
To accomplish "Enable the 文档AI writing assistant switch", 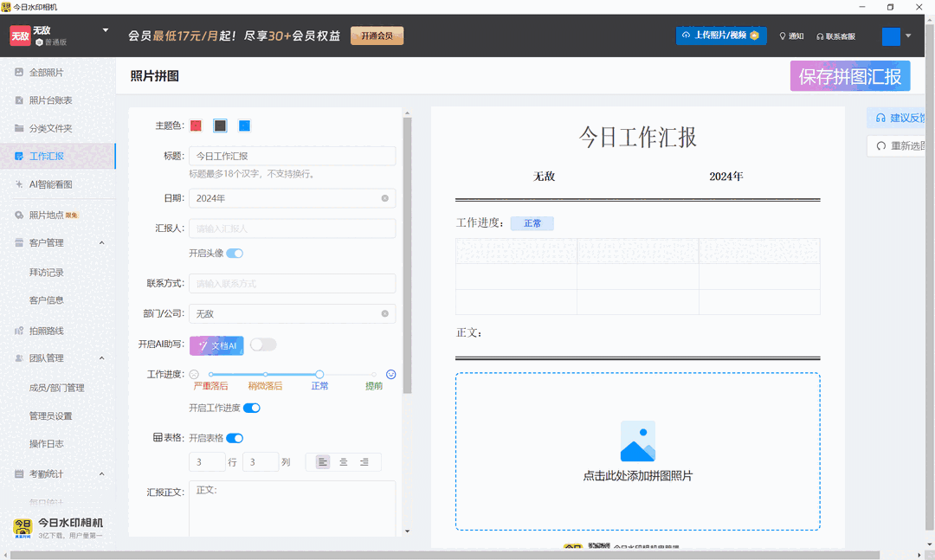I will [263, 344].
